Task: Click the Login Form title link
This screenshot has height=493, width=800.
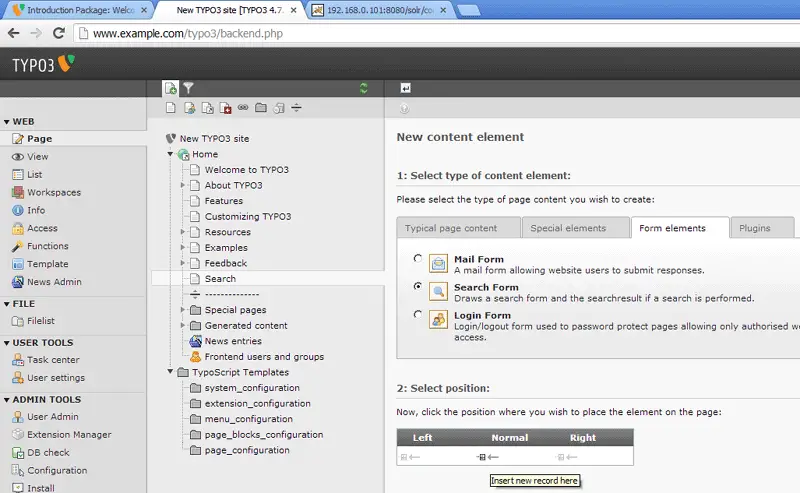Action: pyautogui.click(x=482, y=315)
